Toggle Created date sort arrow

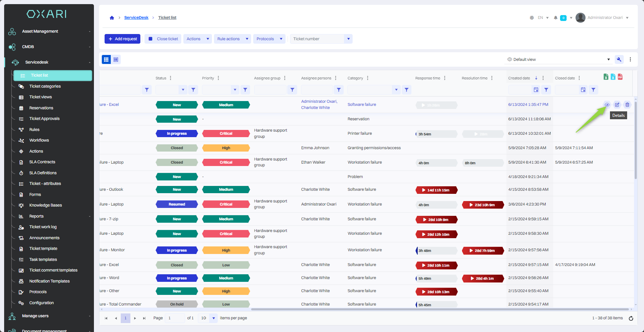coord(536,78)
